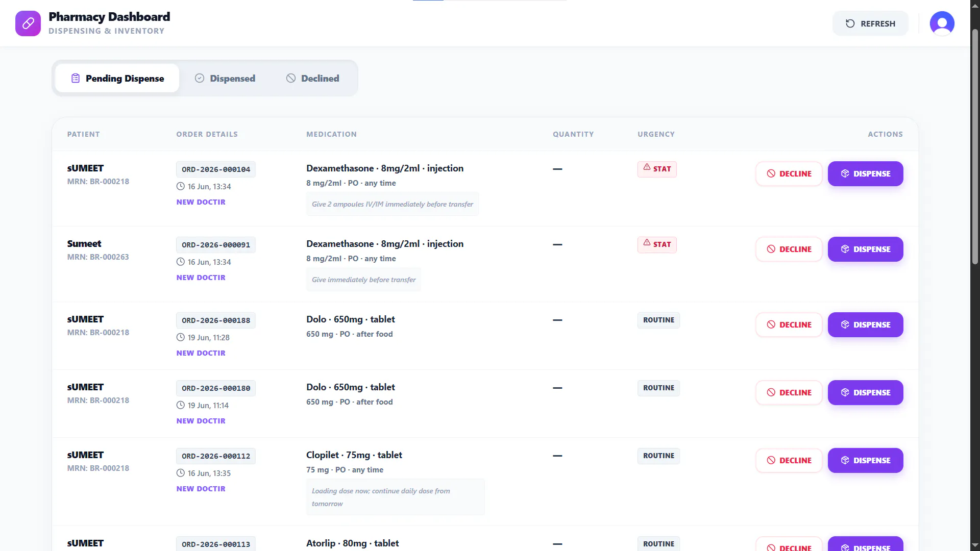Click NEW DOCTIR link under ORD-2026-000112
The image size is (980, 551).
point(201,489)
